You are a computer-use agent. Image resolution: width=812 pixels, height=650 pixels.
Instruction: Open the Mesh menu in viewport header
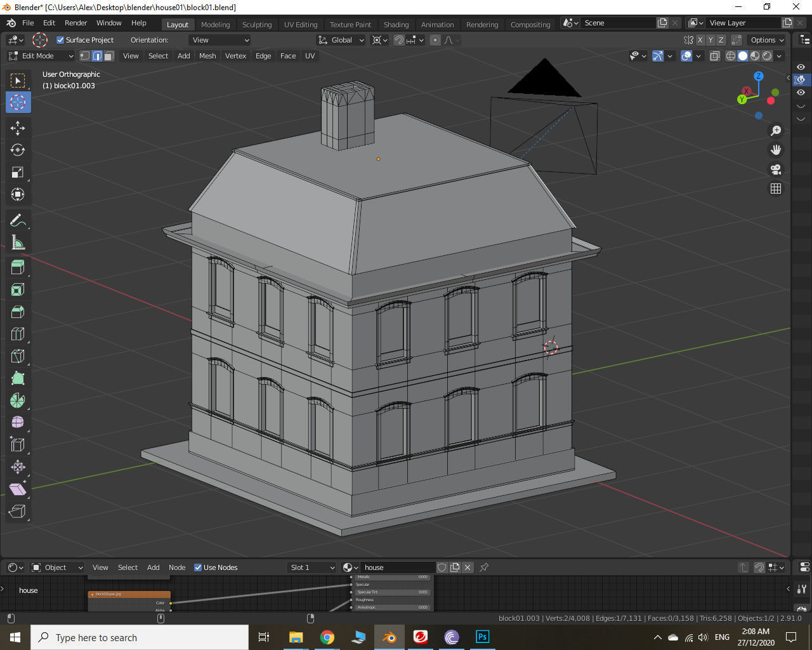pyautogui.click(x=207, y=56)
